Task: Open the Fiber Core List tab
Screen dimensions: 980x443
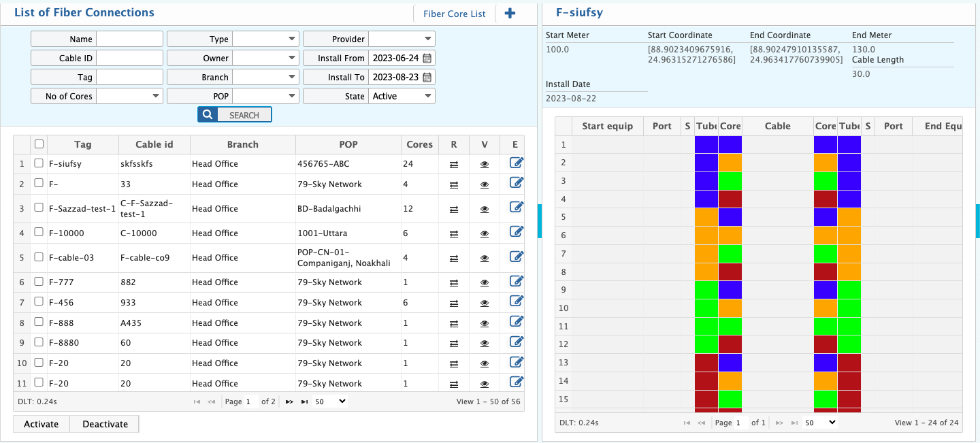Action: (454, 14)
